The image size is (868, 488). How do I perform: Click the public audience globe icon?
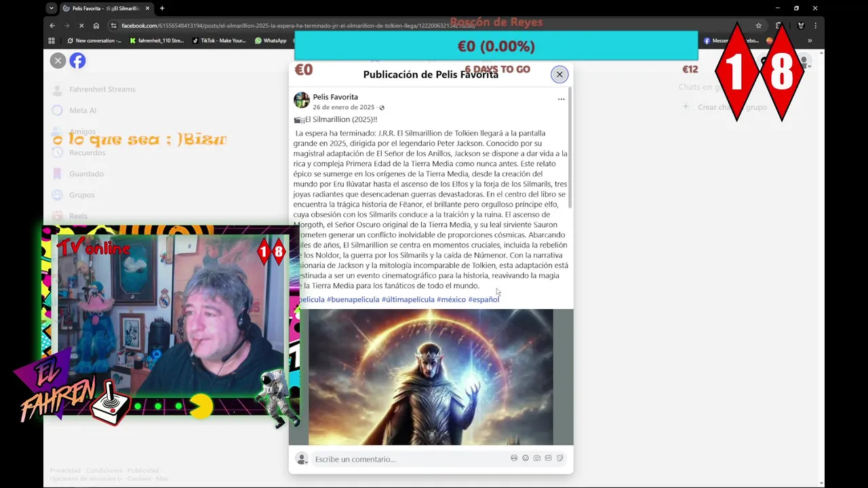coord(382,108)
